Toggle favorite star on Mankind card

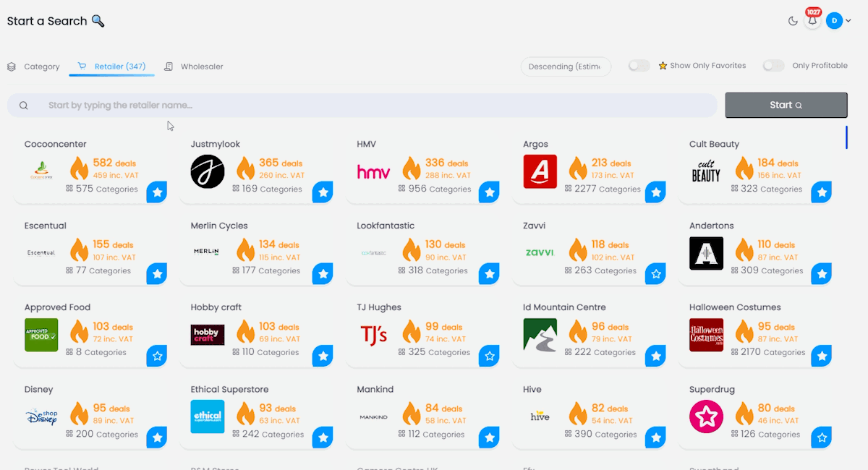point(490,438)
